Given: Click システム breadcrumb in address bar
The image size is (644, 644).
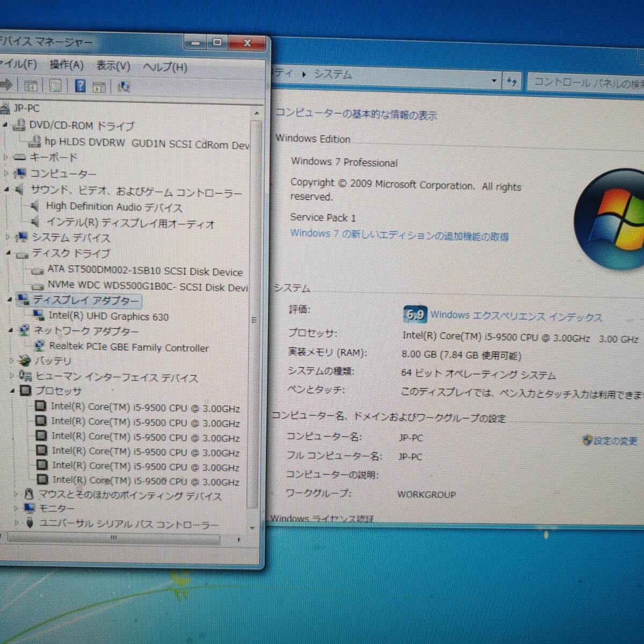Looking at the screenshot, I should click(x=333, y=75).
